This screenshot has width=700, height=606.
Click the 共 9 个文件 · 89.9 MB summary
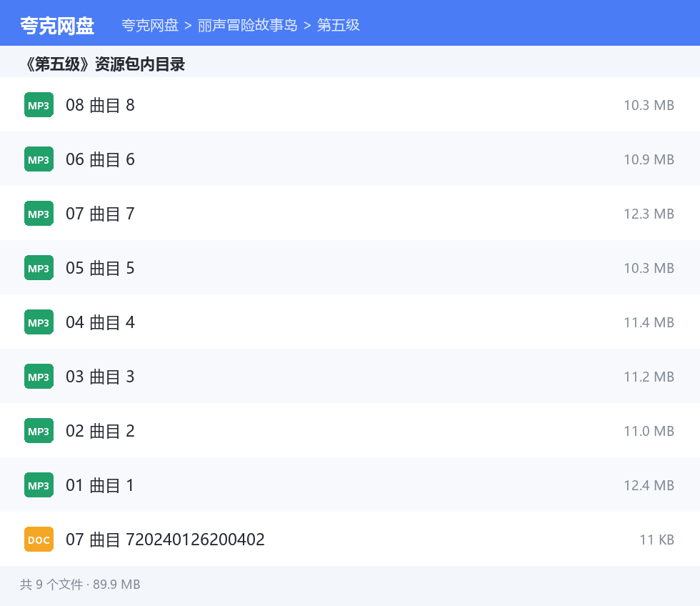coord(80,584)
